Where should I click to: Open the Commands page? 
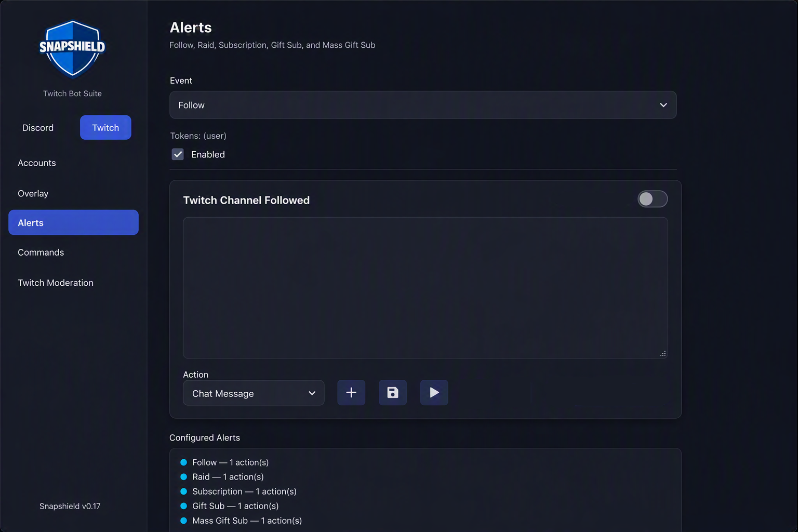pyautogui.click(x=41, y=252)
